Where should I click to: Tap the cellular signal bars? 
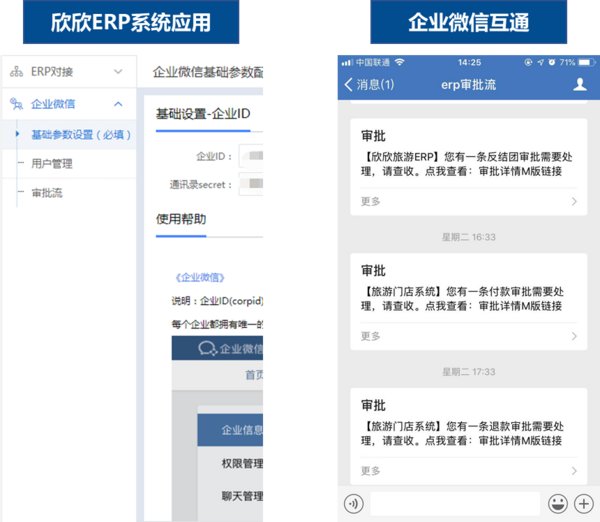tap(346, 62)
